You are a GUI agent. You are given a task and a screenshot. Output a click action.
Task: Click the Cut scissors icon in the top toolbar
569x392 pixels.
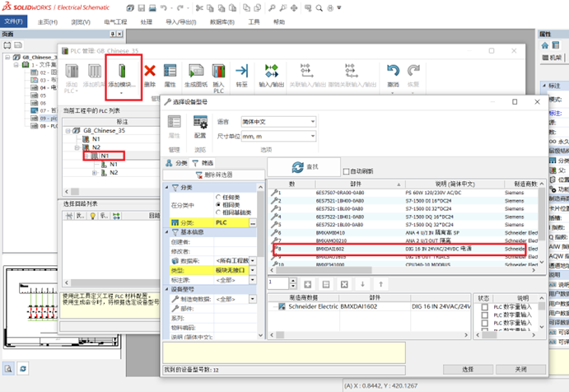[x=199, y=7]
